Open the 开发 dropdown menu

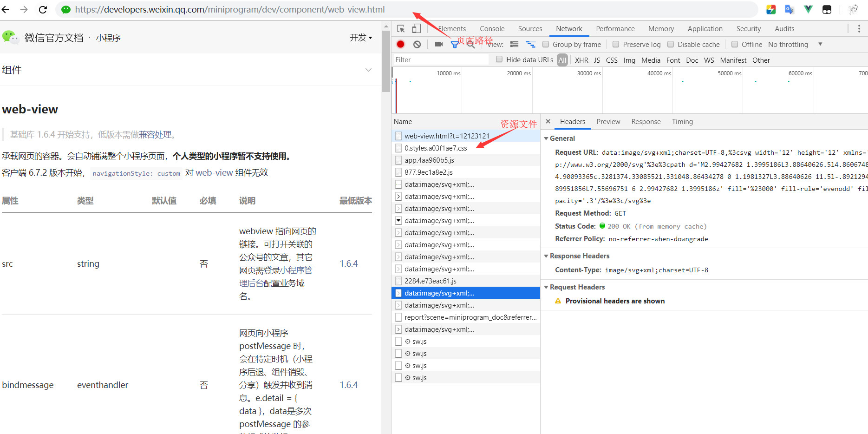click(361, 38)
